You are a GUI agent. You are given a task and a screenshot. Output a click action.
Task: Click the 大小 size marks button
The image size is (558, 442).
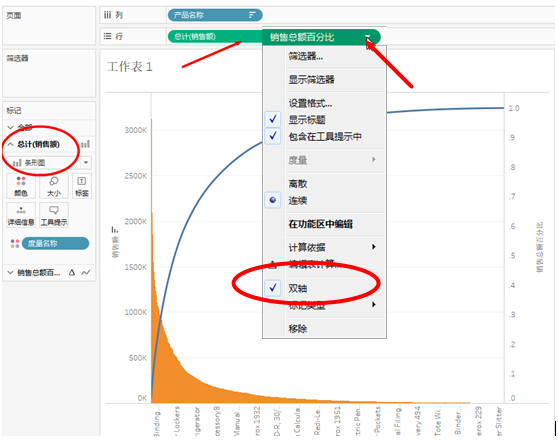click(x=54, y=186)
